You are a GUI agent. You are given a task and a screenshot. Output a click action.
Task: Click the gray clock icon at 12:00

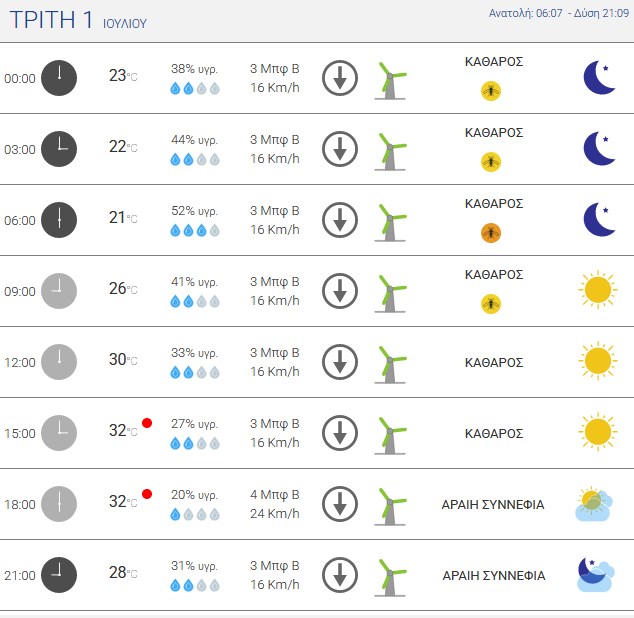(x=59, y=362)
